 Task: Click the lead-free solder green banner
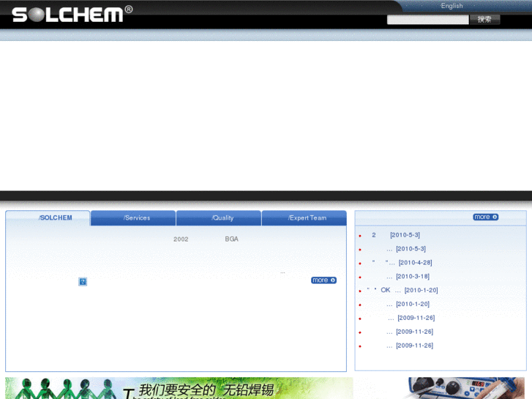tap(179, 388)
